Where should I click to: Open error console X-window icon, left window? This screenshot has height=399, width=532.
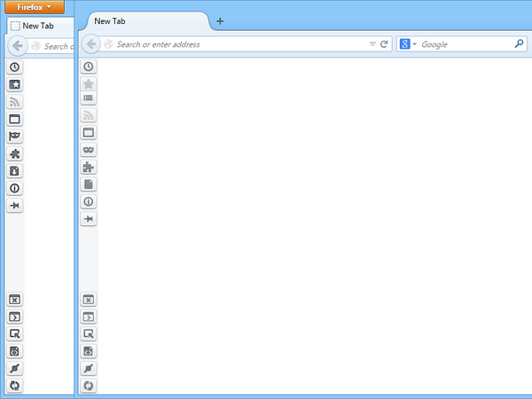pos(14,300)
